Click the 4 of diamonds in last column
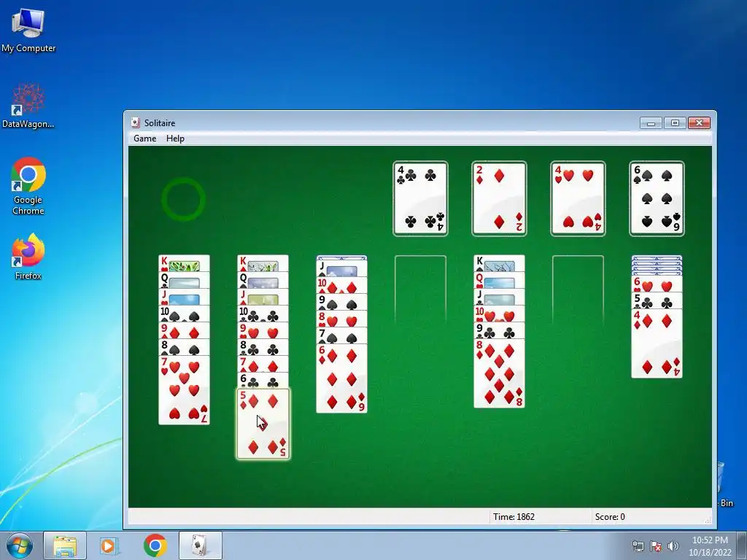747x560 pixels. coord(657,343)
